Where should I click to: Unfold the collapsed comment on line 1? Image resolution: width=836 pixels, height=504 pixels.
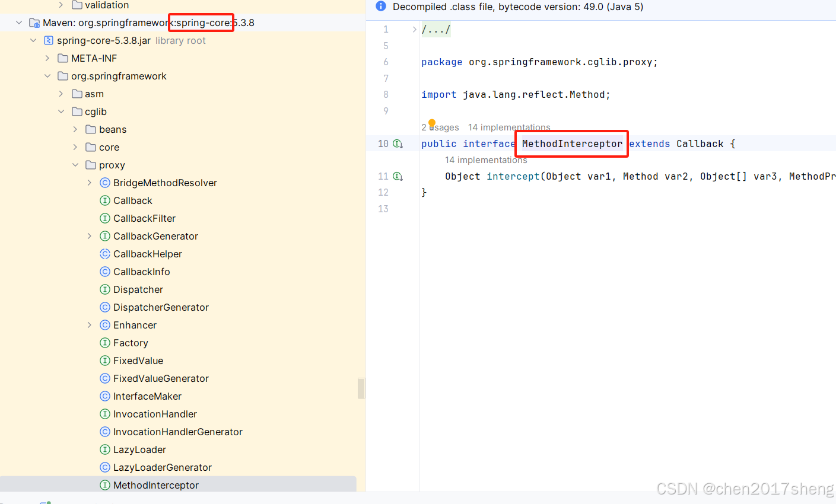[415, 29]
